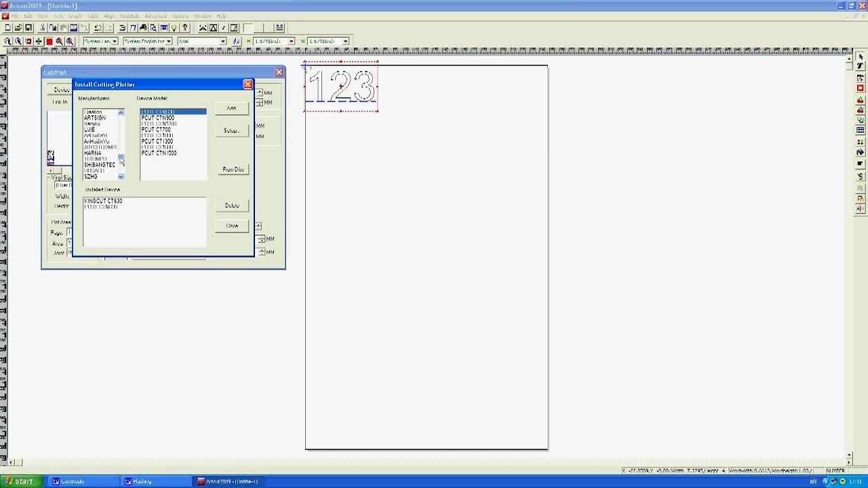Select ARTSIGN in the manufacturer list
Screen dimensions: 868x488
click(x=95, y=118)
